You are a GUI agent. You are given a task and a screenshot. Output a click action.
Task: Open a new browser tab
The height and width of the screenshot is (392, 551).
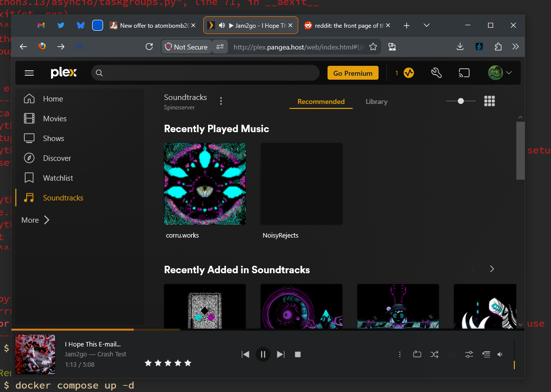407,25
